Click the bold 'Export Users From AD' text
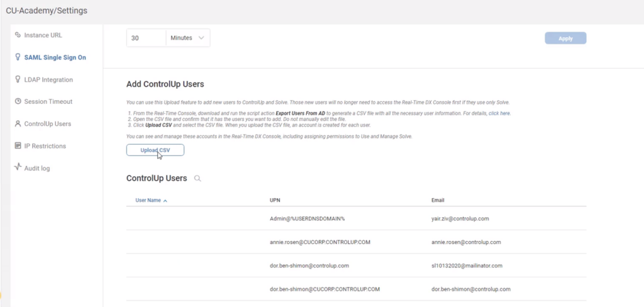Screen dimensions: 644x307 coord(300,113)
